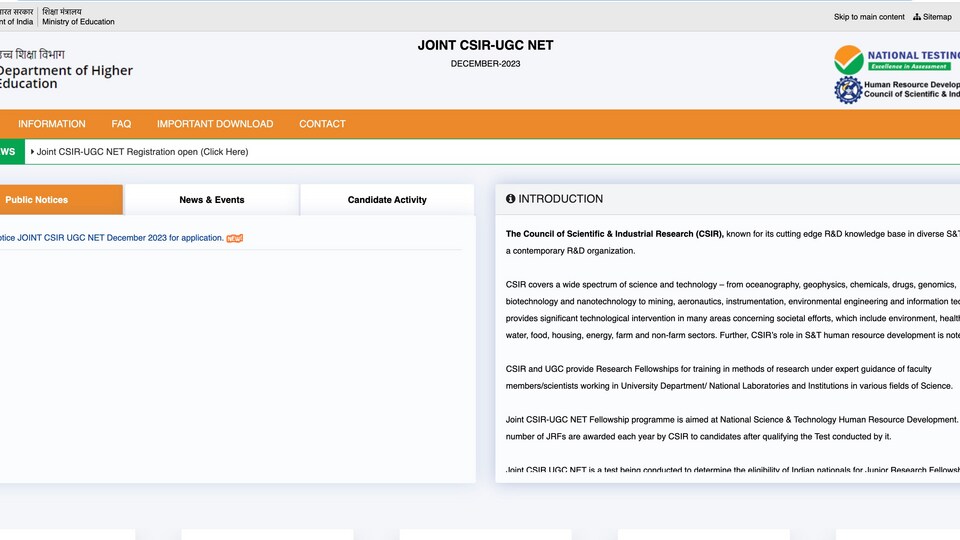Click the info icon beside INTRODUCTION
This screenshot has height=540, width=960.
pos(511,199)
